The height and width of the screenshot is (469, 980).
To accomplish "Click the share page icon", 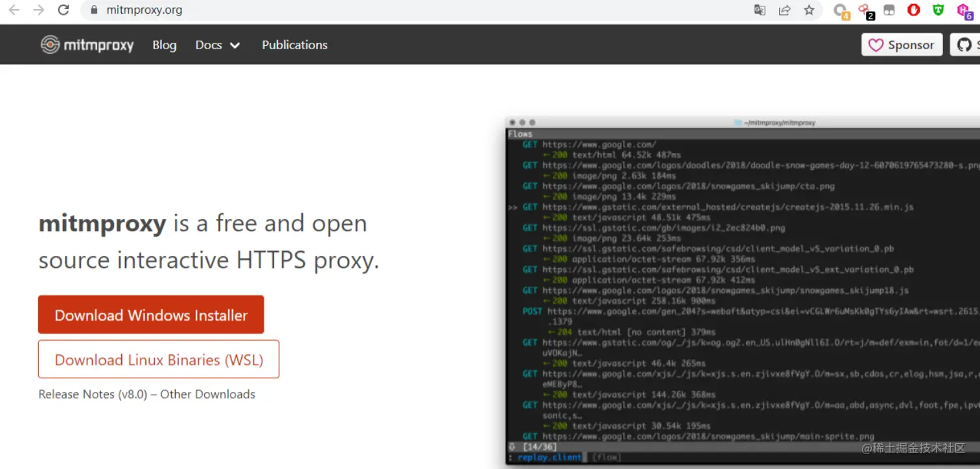I will [784, 10].
